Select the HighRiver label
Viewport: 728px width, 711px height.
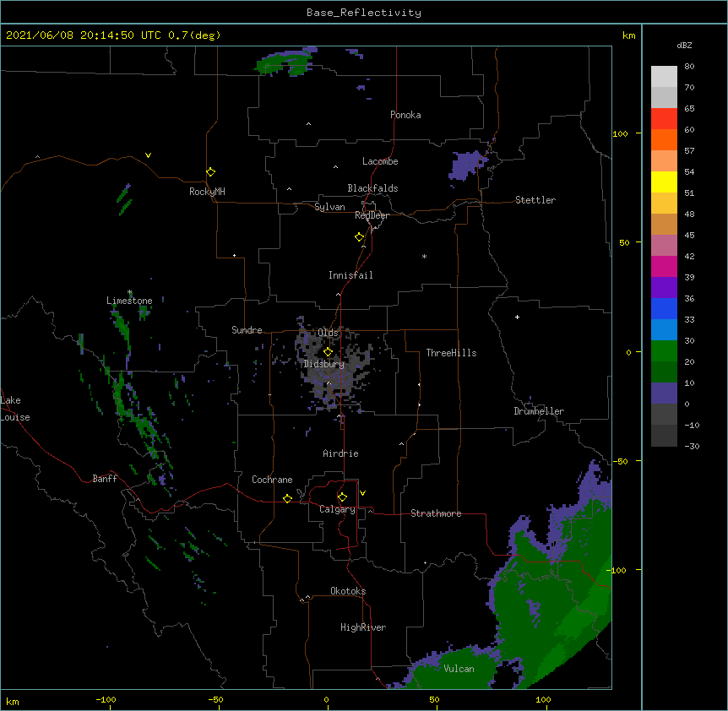(x=363, y=627)
